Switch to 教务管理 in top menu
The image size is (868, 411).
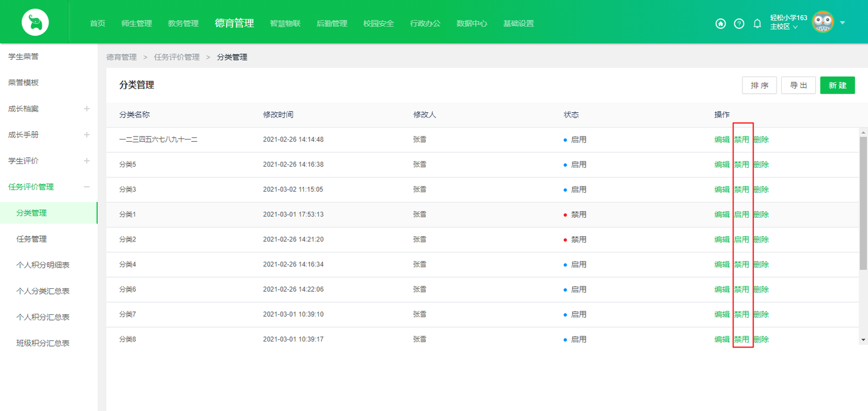tap(183, 24)
